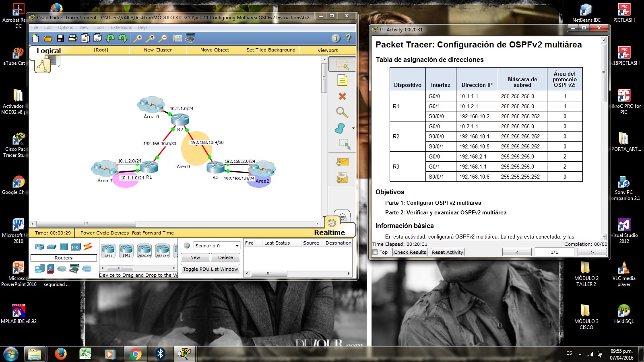Choose the Place Note tool

(342, 80)
